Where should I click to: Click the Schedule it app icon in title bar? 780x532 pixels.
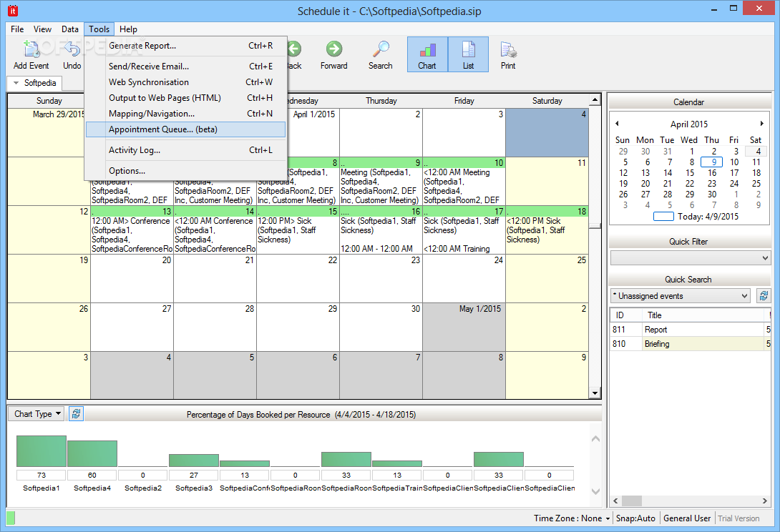(x=12, y=10)
